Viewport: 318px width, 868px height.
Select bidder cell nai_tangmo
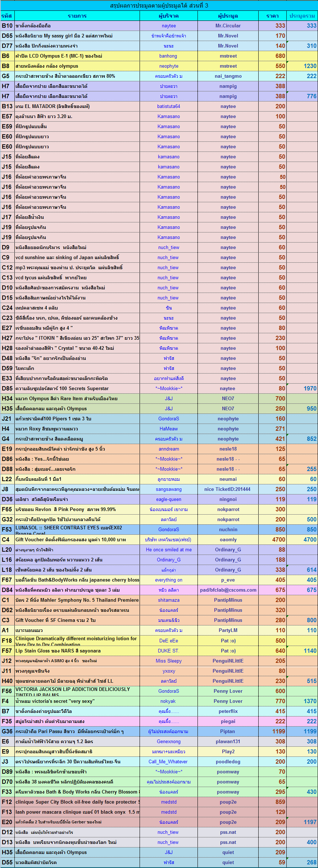[228, 76]
